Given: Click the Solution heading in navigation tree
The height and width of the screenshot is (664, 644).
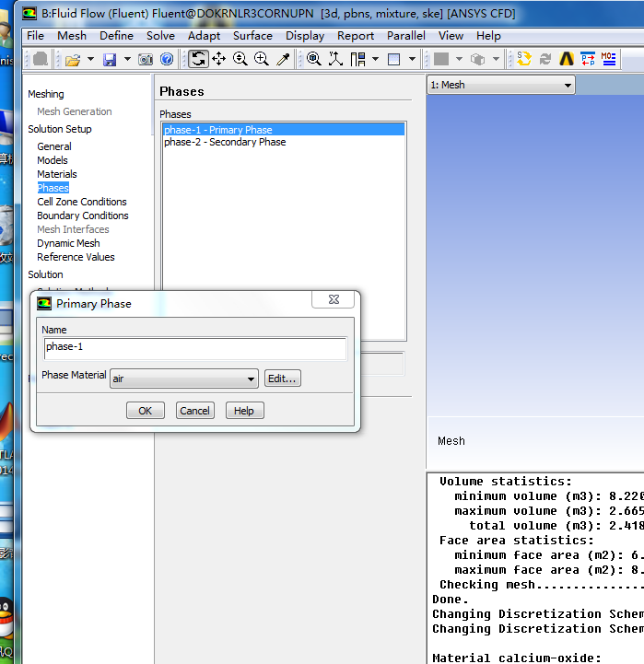Looking at the screenshot, I should pos(45,274).
